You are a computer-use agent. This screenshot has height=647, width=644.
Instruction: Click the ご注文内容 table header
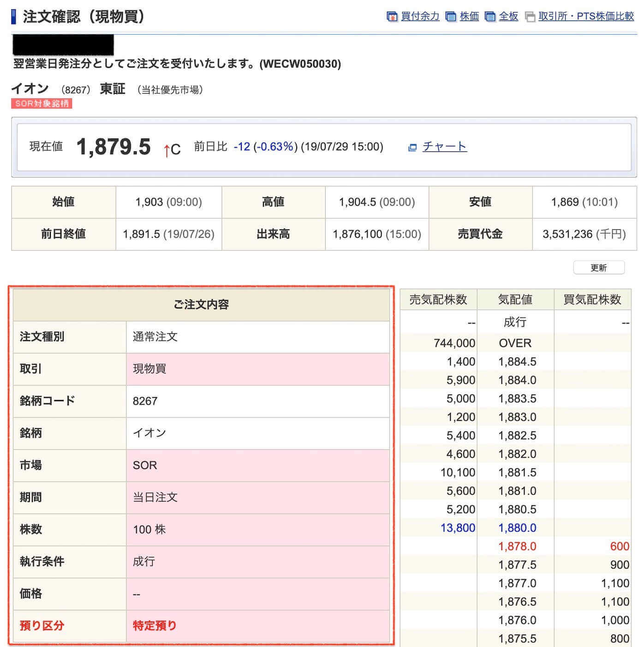201,305
